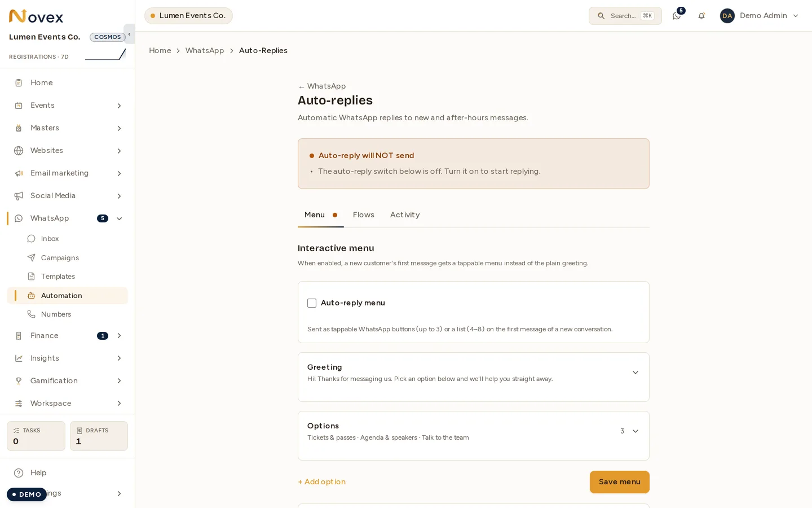The height and width of the screenshot is (508, 812).
Task: Open Numbers under WhatsApp
Action: point(56,314)
